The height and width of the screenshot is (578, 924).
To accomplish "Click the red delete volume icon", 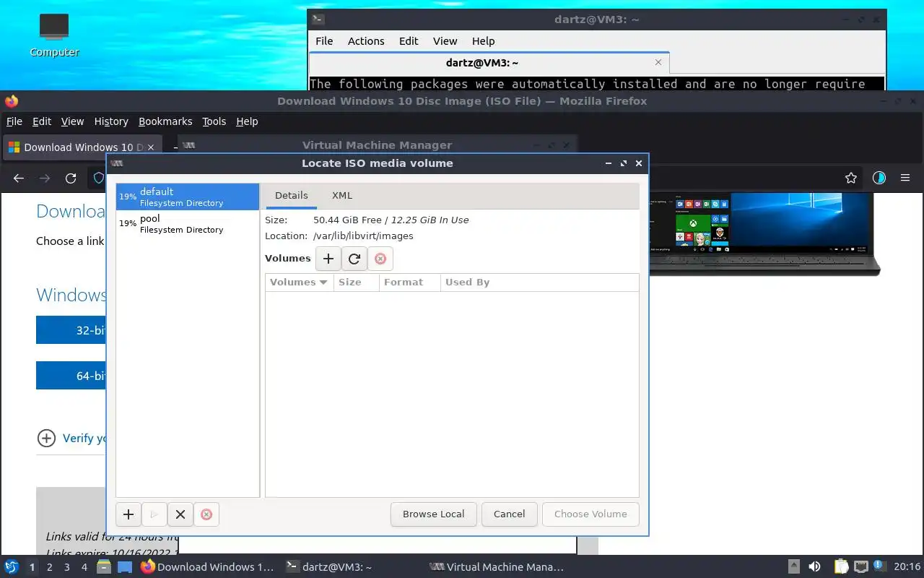I will tap(380, 259).
